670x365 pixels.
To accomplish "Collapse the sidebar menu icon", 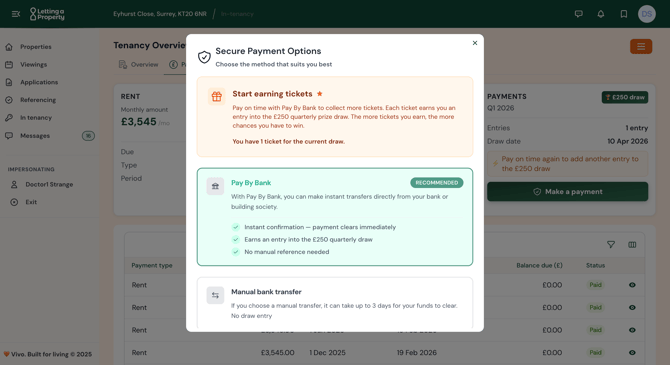I will point(16,14).
